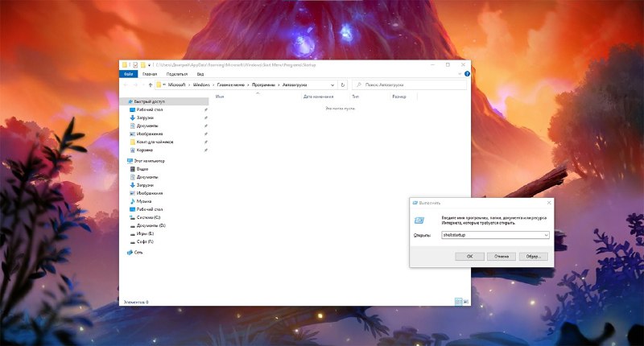Click Windows in the breadcrumb path
This screenshot has width=644, height=346.
click(201, 85)
